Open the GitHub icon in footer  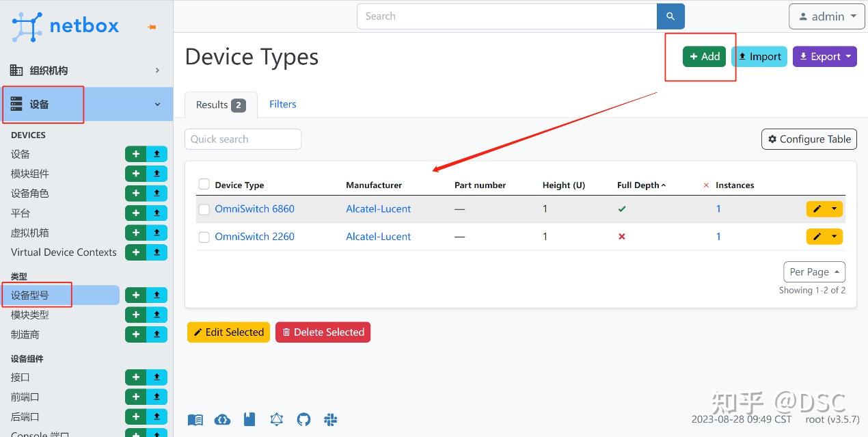(303, 419)
